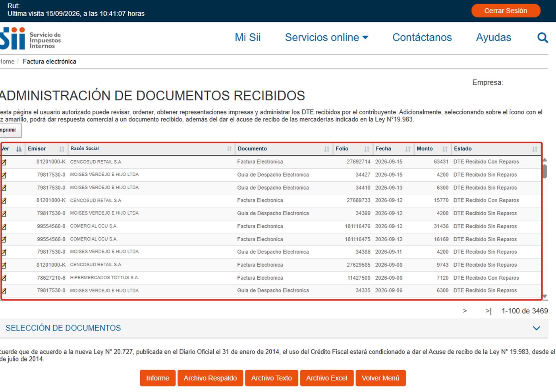Click the Informe button
556x392 pixels.
pyautogui.click(x=158, y=378)
